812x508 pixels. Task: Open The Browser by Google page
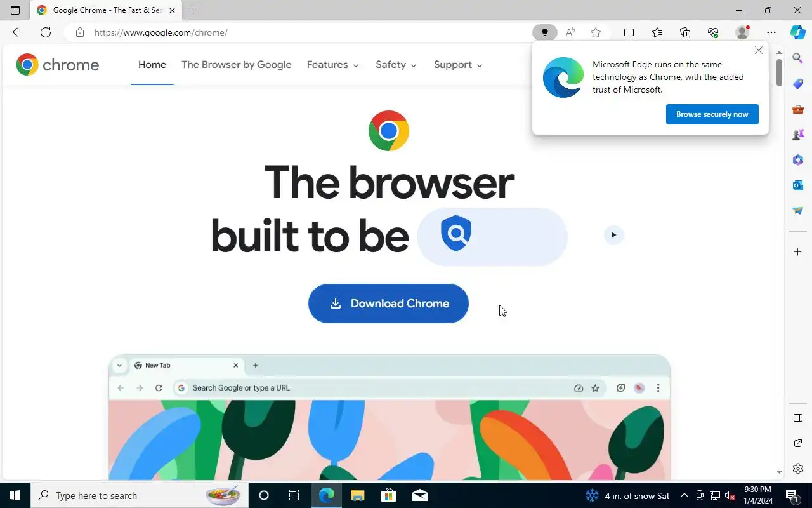click(x=237, y=65)
